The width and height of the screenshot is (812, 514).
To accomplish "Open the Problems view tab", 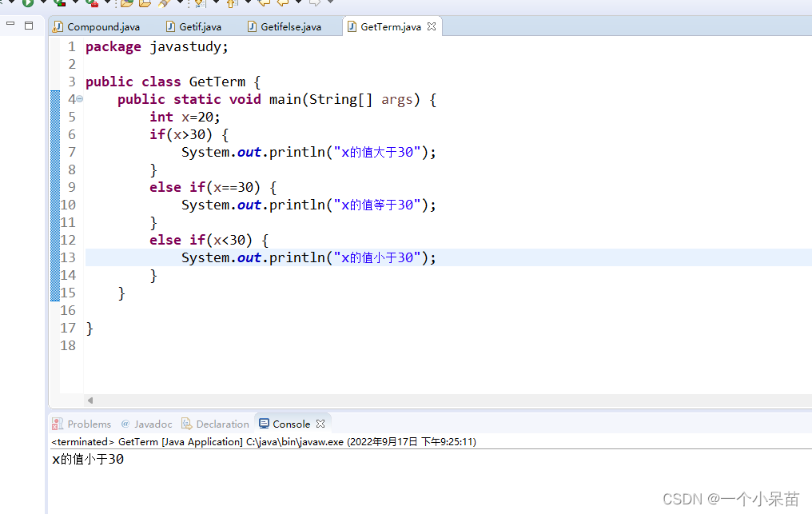I will pyautogui.click(x=82, y=424).
